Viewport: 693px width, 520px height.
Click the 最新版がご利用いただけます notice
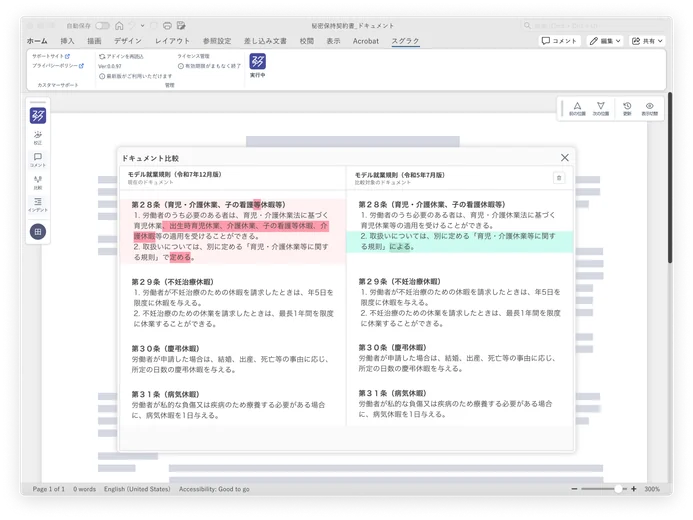136,76
